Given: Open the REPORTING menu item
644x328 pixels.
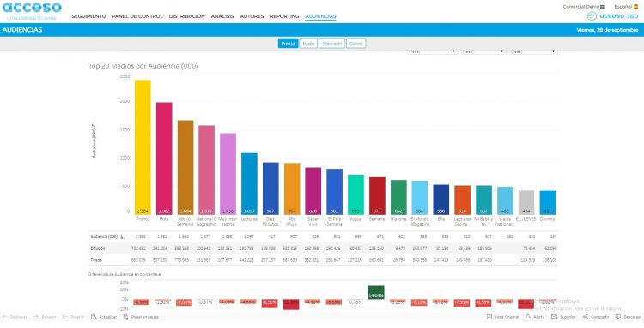Looking at the screenshot, I should (284, 16).
